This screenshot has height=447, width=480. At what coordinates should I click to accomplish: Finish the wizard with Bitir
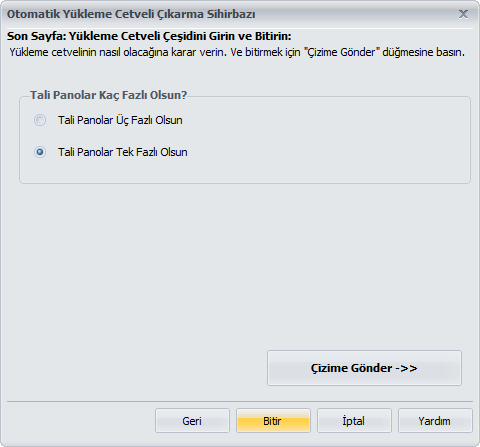click(273, 421)
